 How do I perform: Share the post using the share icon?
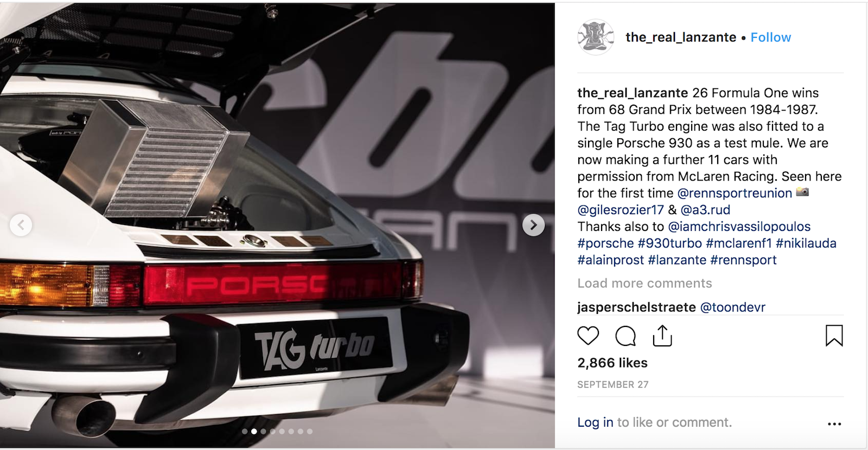tap(662, 336)
